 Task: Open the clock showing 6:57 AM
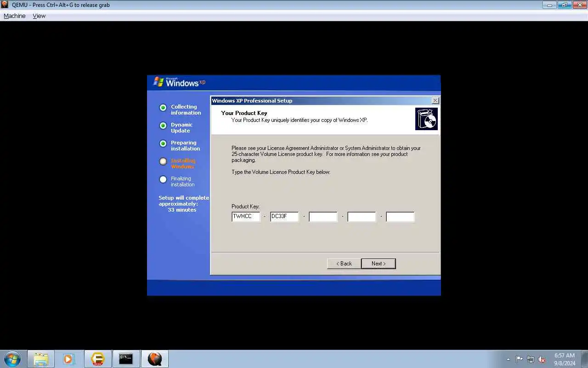(x=565, y=359)
